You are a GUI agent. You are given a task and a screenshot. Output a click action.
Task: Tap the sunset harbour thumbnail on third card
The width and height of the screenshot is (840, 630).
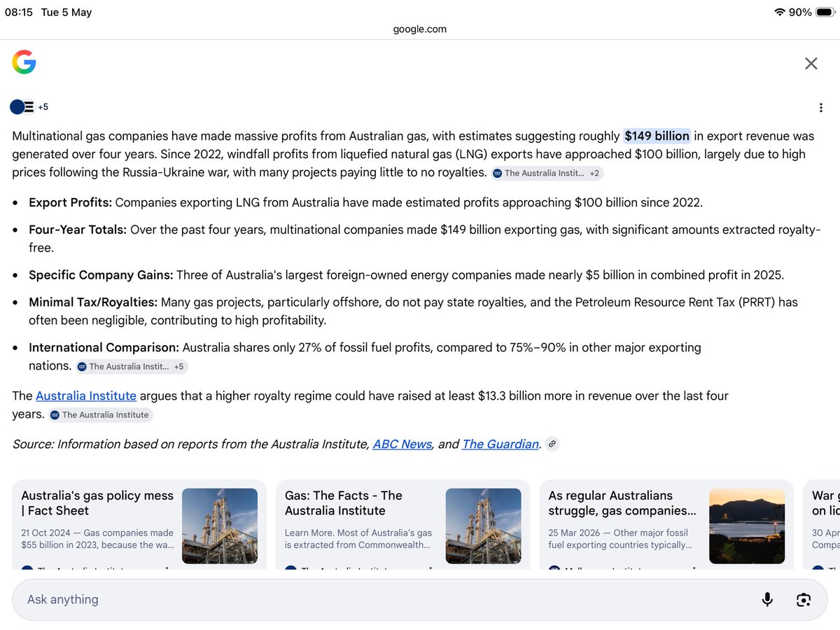click(x=747, y=526)
